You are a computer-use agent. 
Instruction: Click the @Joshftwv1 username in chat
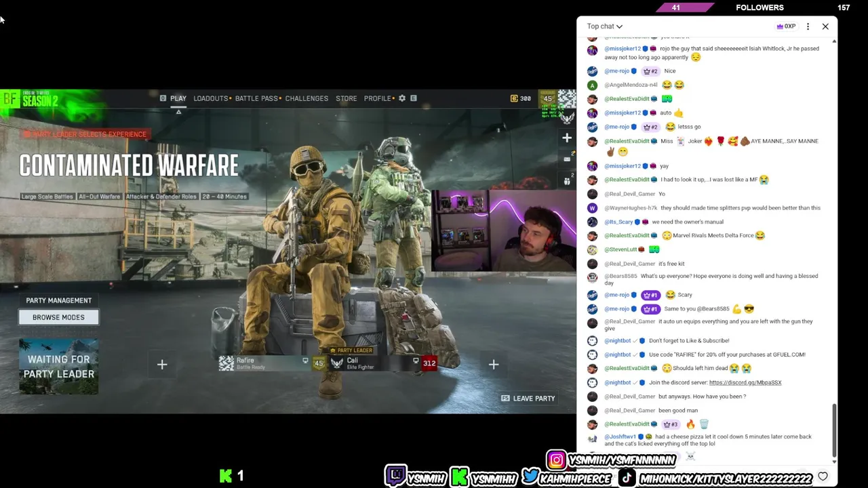click(x=620, y=437)
